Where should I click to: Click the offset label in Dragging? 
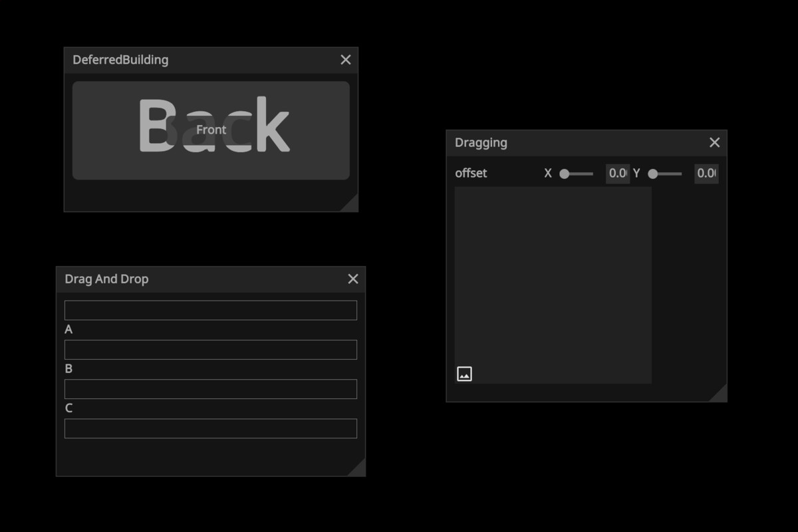click(471, 174)
